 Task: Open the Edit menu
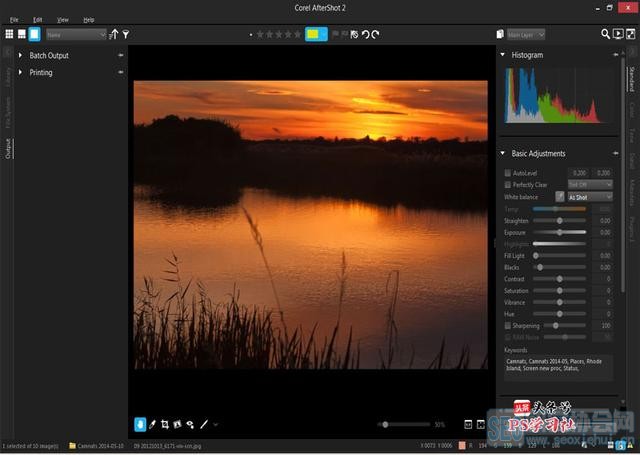click(x=38, y=20)
